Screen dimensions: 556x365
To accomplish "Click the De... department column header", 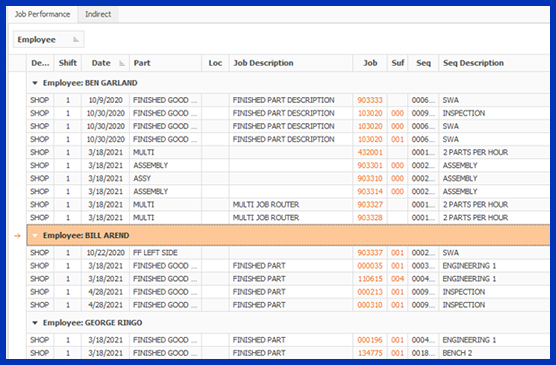I will [x=40, y=63].
